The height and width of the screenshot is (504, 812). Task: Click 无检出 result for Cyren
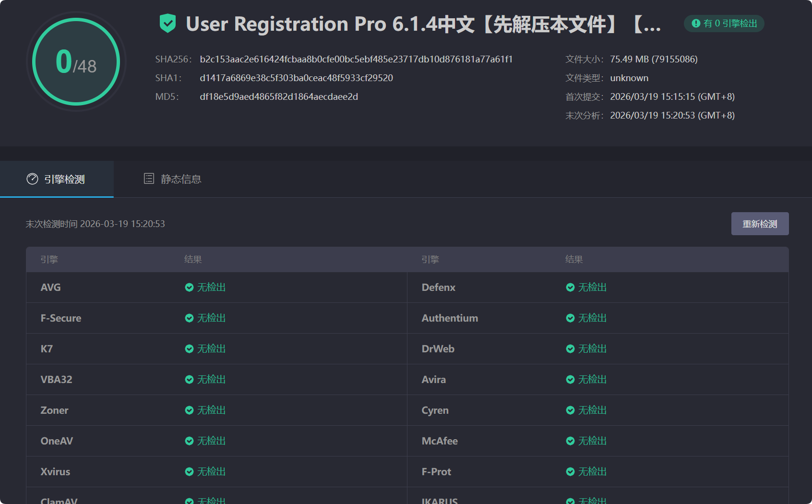coord(592,410)
